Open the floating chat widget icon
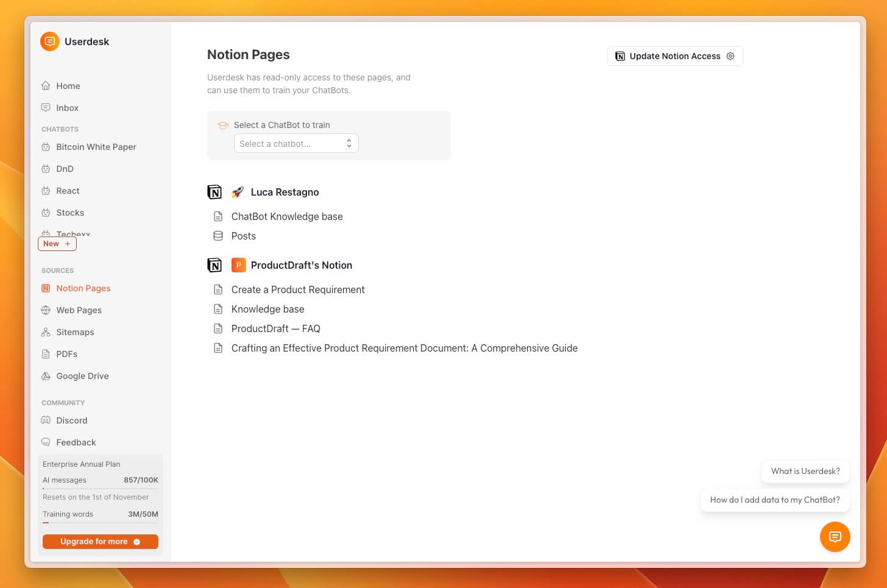The image size is (887, 588). point(835,537)
